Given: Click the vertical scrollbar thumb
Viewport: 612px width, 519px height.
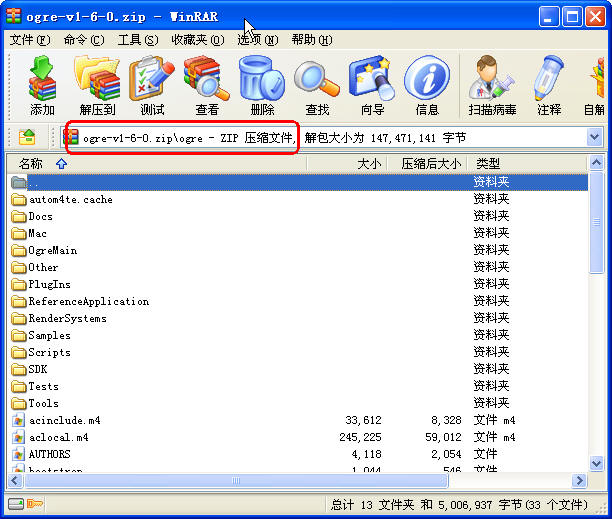Looking at the screenshot, I should pyautogui.click(x=596, y=222).
